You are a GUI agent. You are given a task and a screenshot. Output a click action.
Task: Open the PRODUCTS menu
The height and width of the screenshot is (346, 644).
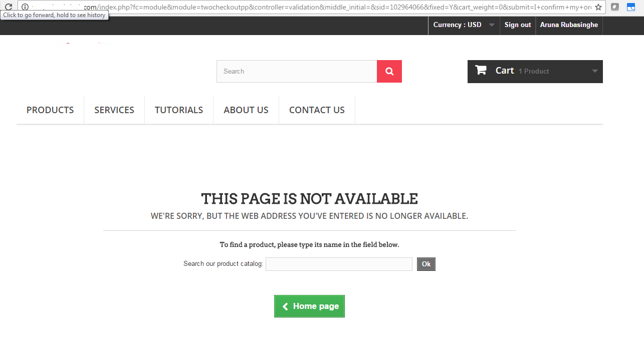(x=50, y=110)
